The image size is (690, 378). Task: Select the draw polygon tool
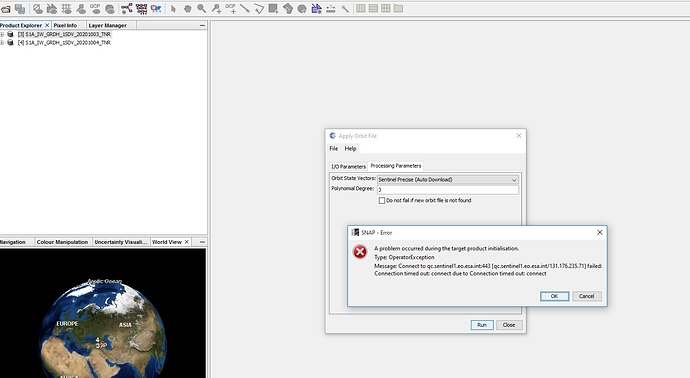(x=288, y=8)
